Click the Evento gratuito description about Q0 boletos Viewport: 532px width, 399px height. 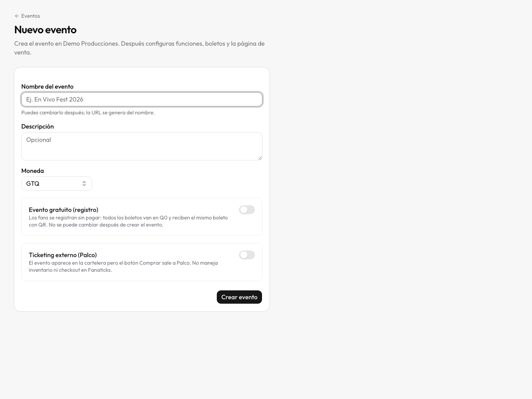[129, 221]
